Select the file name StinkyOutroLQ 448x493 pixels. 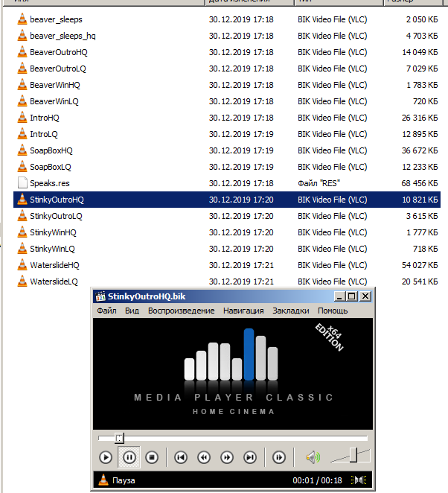[x=56, y=216]
